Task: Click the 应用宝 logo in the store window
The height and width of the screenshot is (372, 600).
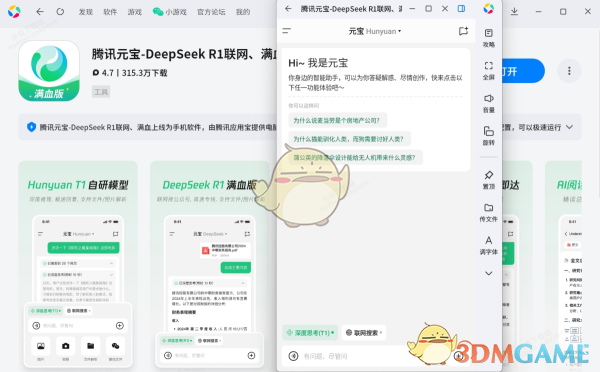Action: pos(14,11)
